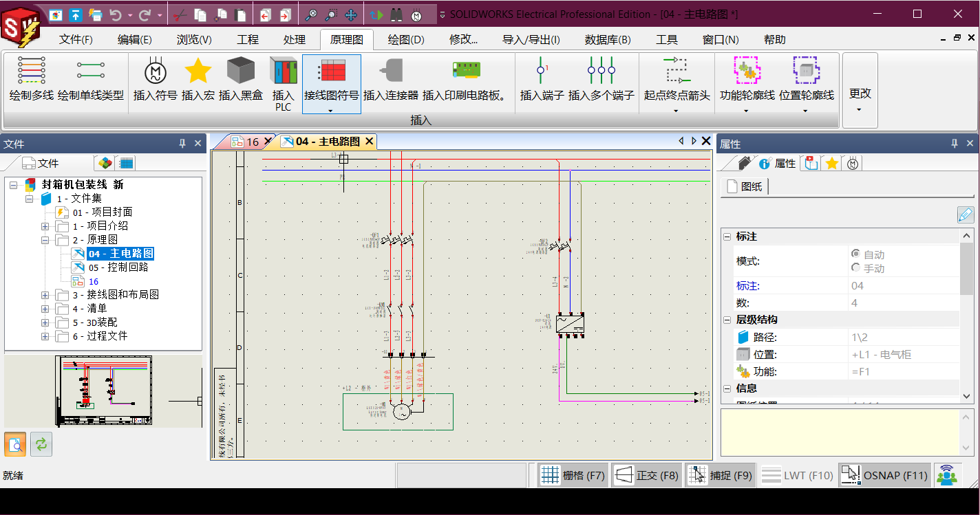Click the next drawing page icon
The image size is (980, 515).
point(286,14)
